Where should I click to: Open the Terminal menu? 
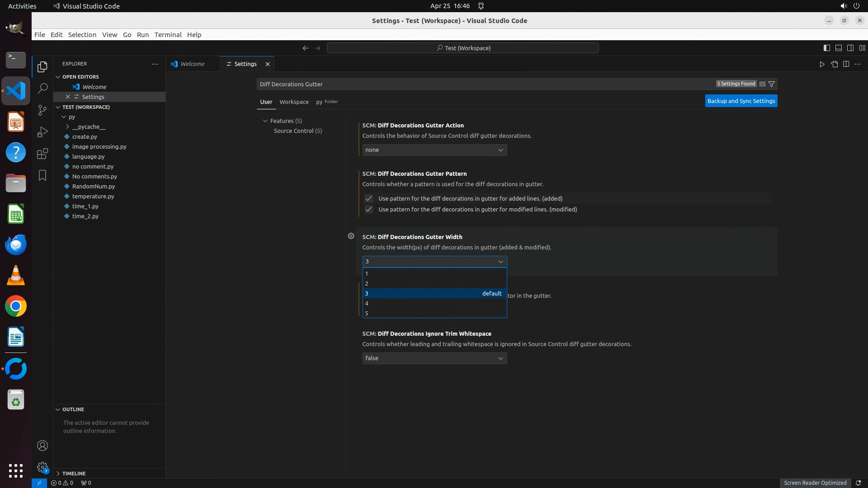click(168, 35)
